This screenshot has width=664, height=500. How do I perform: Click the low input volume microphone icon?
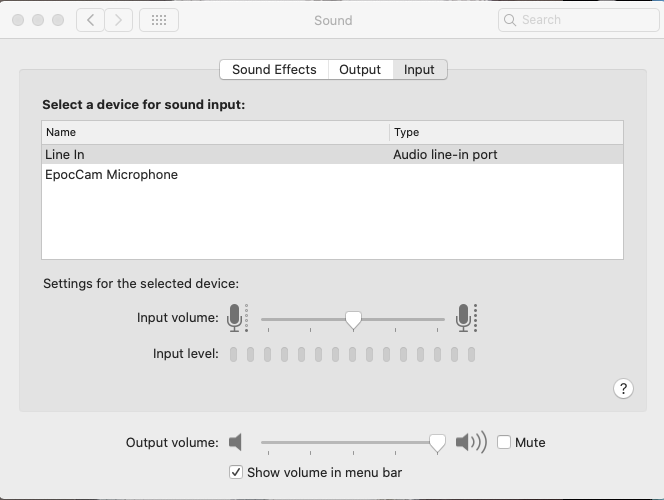(x=237, y=318)
